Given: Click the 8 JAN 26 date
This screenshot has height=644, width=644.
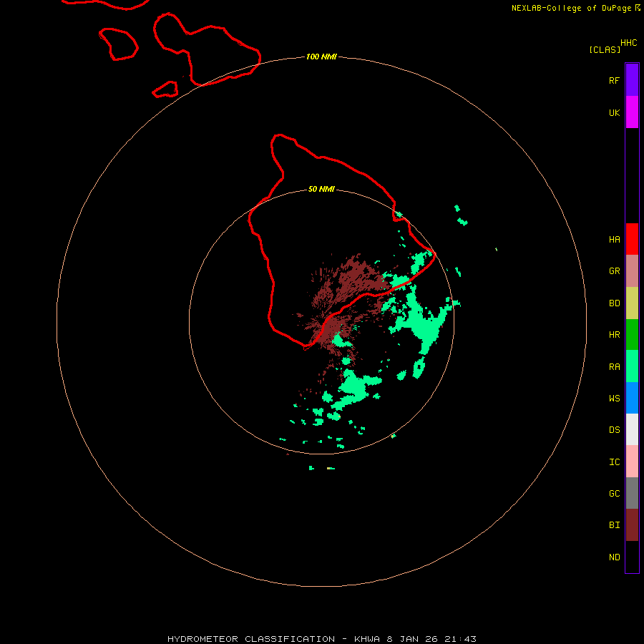Looking at the screenshot, I should pos(412,639).
